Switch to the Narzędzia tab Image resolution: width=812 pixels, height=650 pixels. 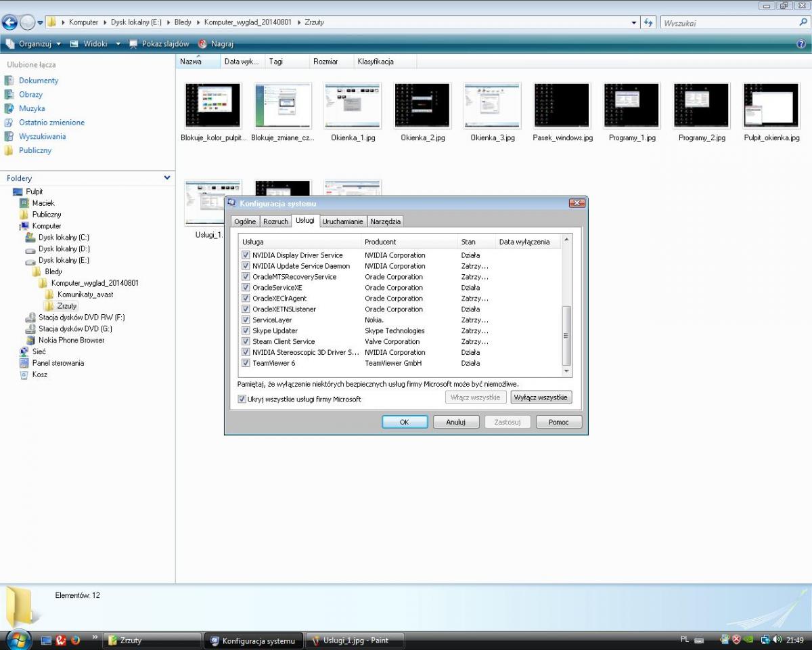386,221
